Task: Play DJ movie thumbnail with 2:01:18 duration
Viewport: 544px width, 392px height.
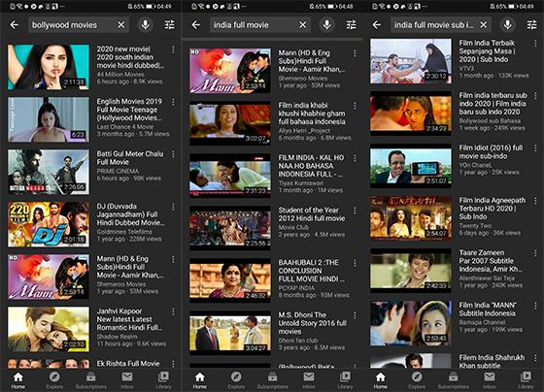Action: pos(49,224)
